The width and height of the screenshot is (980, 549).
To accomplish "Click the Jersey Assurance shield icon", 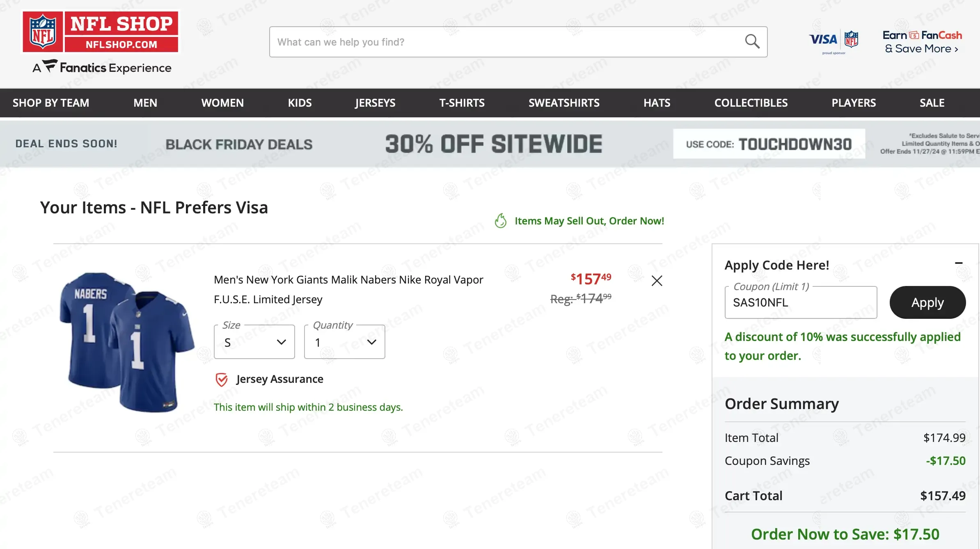I will (x=222, y=380).
